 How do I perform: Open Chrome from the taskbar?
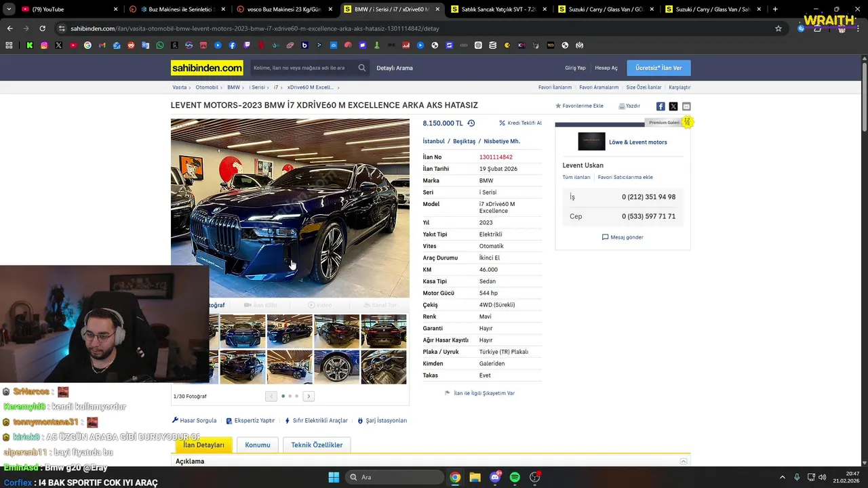pos(455,477)
